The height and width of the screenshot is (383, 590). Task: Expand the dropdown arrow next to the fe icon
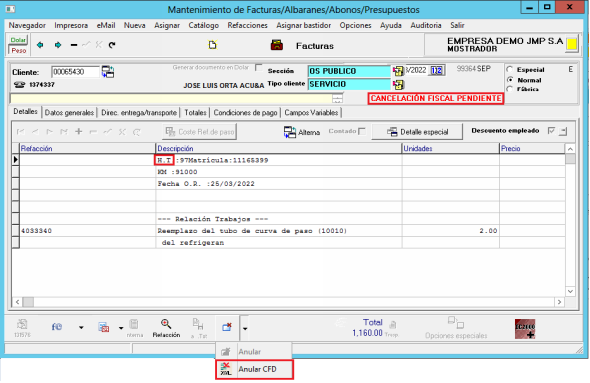click(81, 328)
